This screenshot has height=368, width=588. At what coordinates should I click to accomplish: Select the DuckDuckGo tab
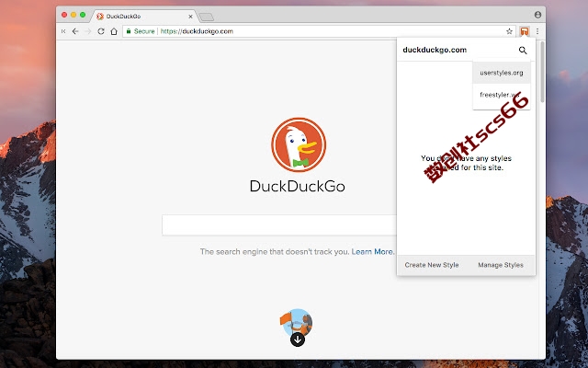[x=144, y=17]
